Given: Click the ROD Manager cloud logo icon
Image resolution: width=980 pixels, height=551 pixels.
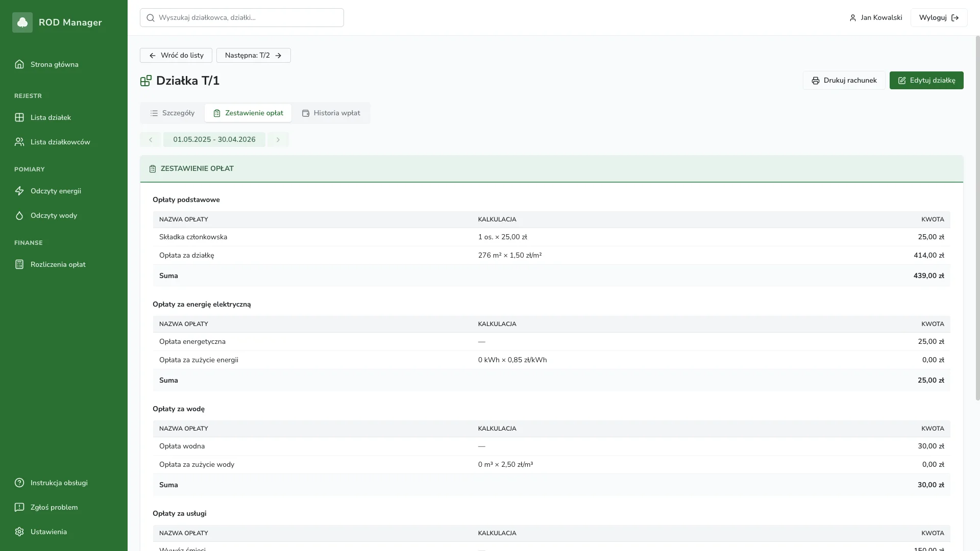Looking at the screenshot, I should coord(22,22).
